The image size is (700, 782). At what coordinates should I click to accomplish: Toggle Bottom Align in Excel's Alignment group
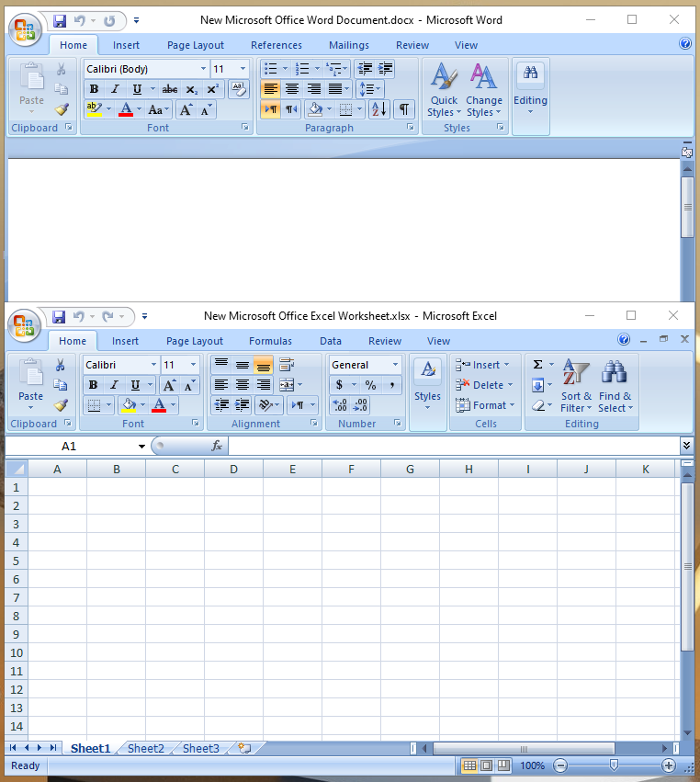point(264,365)
